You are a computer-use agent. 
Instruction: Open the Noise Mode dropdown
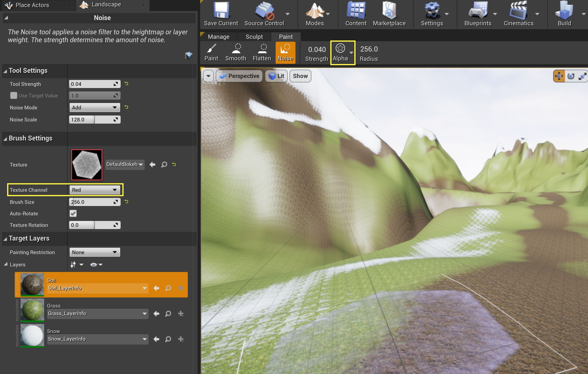95,107
